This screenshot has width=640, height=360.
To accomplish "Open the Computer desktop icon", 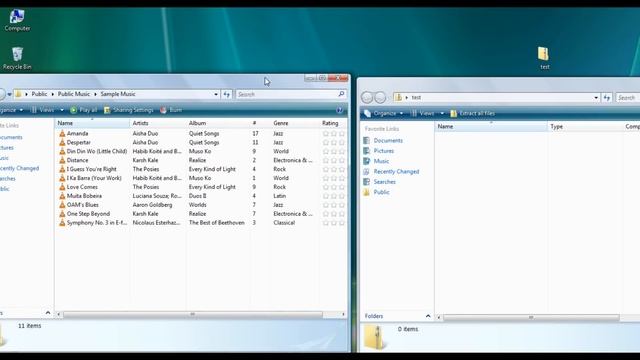I will click(x=17, y=20).
